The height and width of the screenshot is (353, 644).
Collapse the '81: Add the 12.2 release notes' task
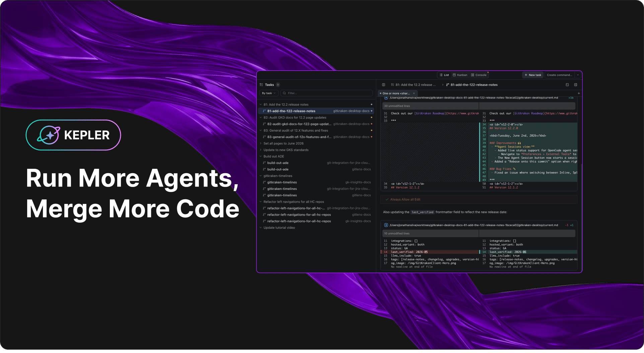261,104
